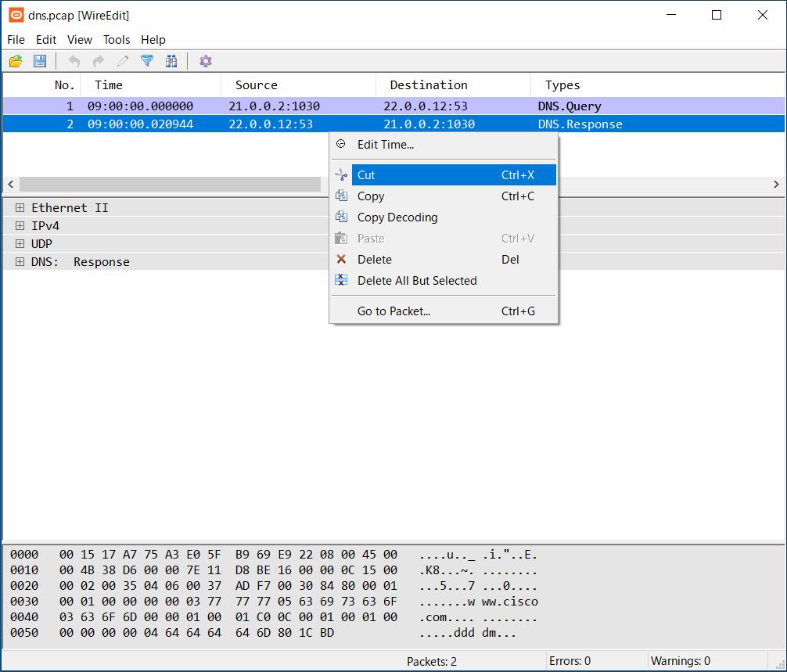Expand the UDP tree node
Viewport: 787px width, 672px height.
pos(20,244)
